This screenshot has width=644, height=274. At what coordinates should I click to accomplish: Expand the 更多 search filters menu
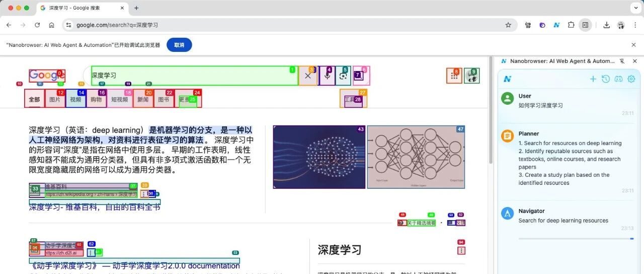point(188,99)
